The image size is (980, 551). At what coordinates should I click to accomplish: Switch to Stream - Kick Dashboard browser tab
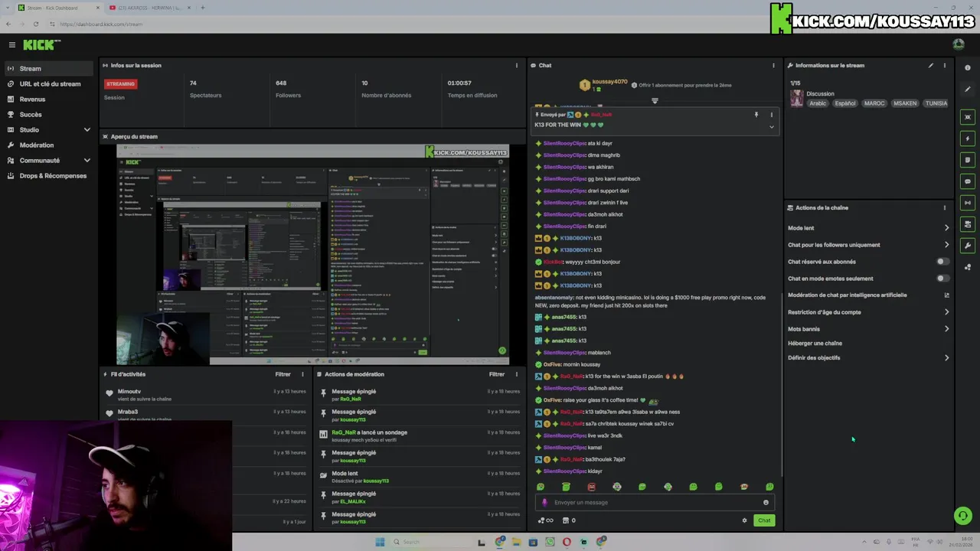tap(57, 8)
